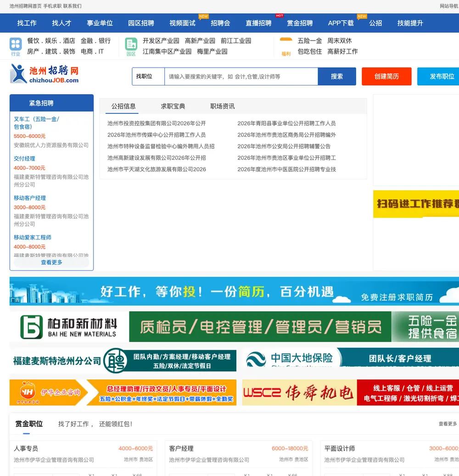Open 池州市投资控股集团有限公司2026年公开 notice

coord(157,123)
